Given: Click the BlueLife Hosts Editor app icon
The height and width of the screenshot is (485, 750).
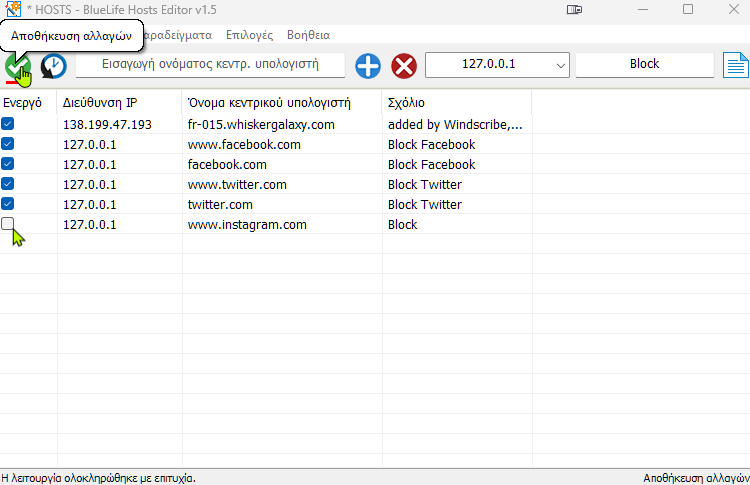Looking at the screenshot, I should [13, 9].
